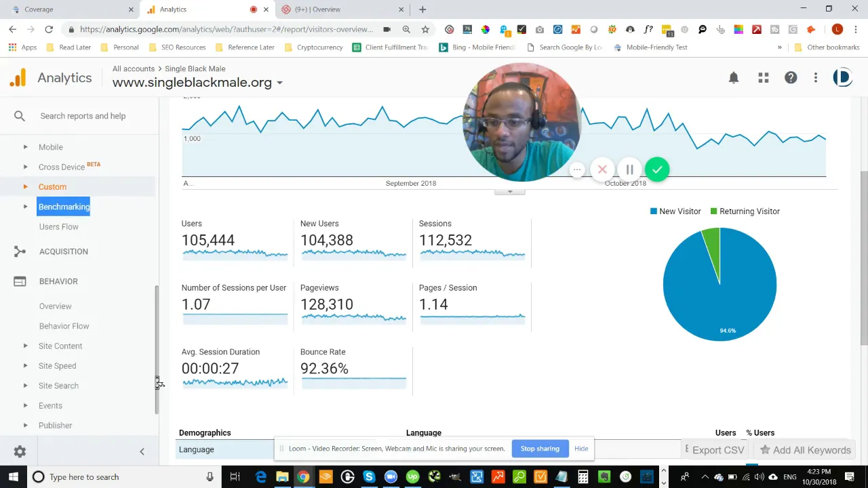868x488 pixels.
Task: Open the Behavior Flow report
Action: pyautogui.click(x=64, y=326)
